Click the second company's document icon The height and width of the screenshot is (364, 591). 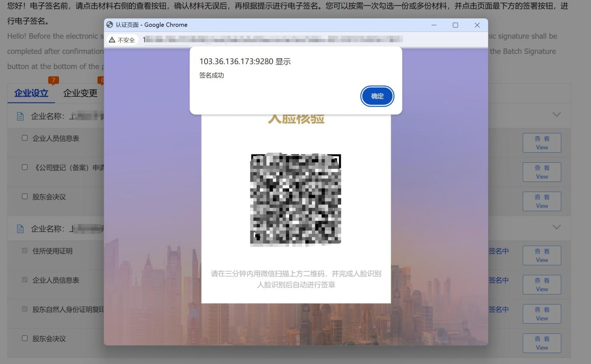(20, 229)
